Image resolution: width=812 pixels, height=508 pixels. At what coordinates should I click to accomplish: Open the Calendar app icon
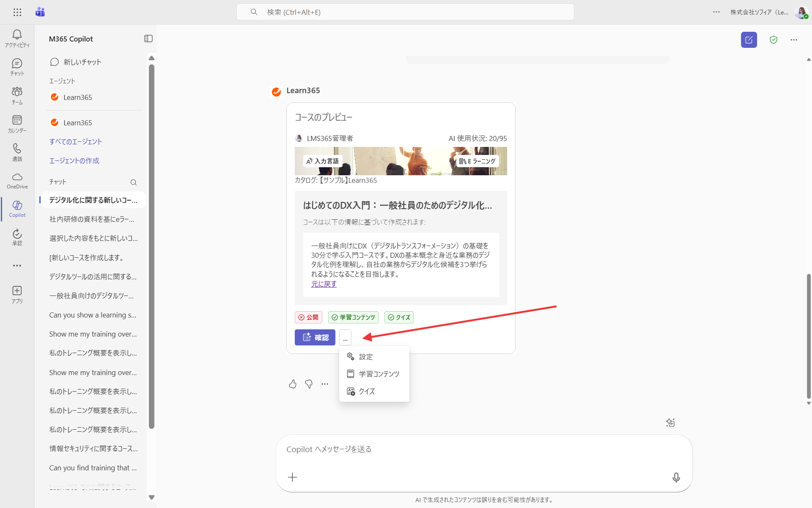(17, 124)
